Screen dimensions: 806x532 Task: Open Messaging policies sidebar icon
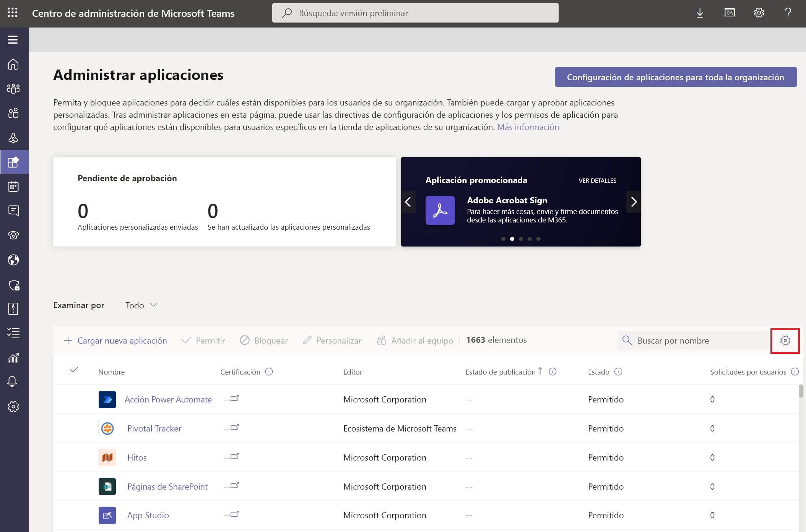(x=13, y=211)
